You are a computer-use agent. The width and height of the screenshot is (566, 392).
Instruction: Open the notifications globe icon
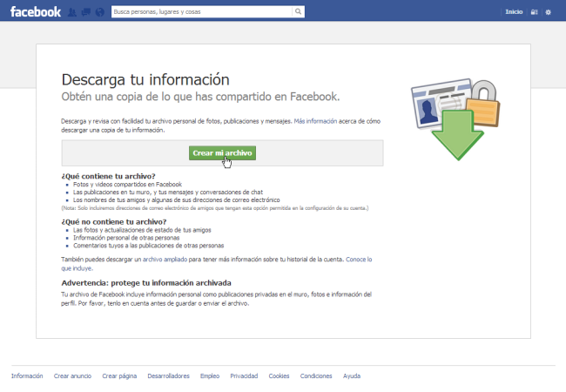pyautogui.click(x=100, y=12)
